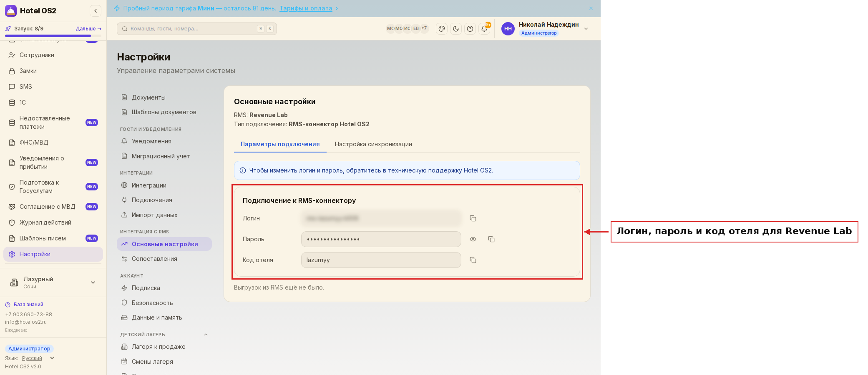Select Основные настройки in settings menu
Screen dimensions: 868x375
[164, 244]
